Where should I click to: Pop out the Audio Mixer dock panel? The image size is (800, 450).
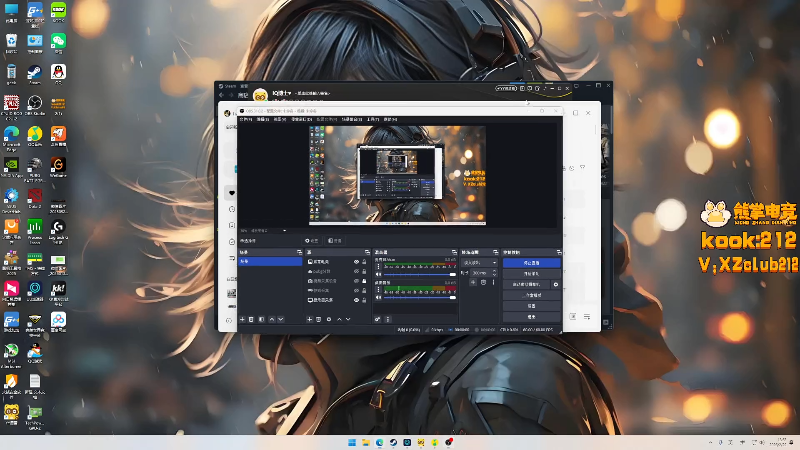pyautogui.click(x=454, y=253)
